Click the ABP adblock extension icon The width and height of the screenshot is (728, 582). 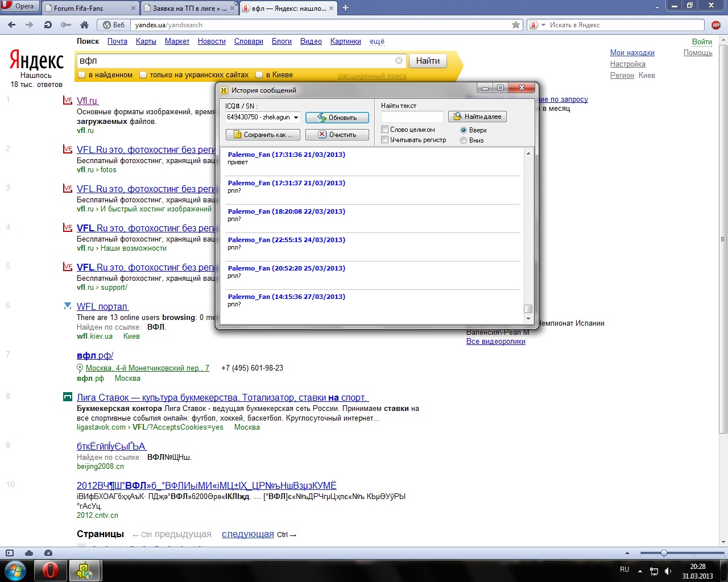tap(716, 25)
